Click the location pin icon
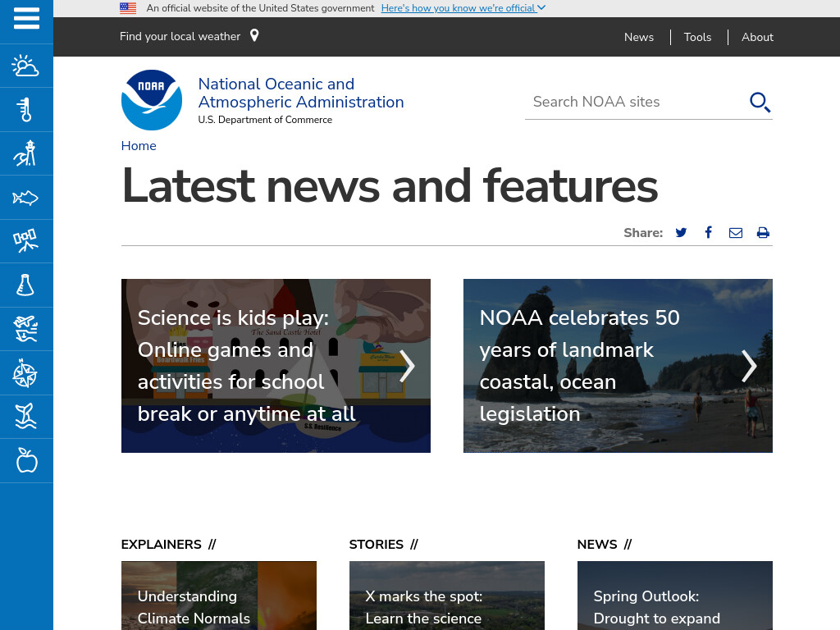Viewport: 840px width, 630px height. coord(254,35)
